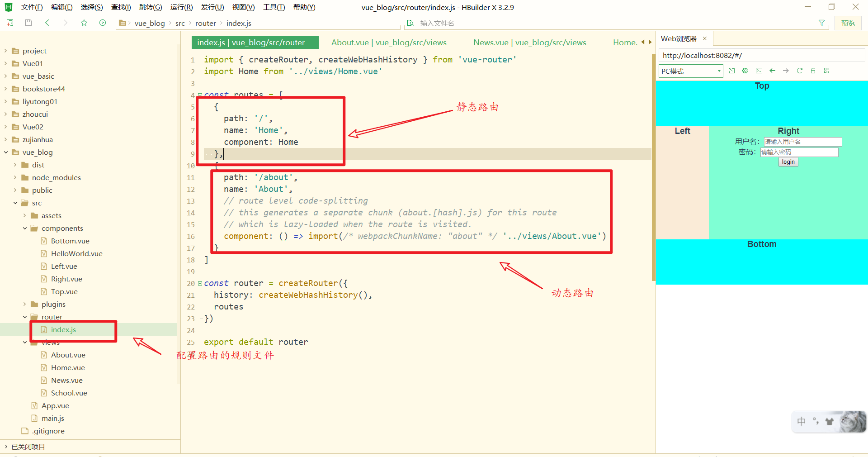Click the IME punctuation mode icon
The height and width of the screenshot is (457, 868).
click(816, 421)
